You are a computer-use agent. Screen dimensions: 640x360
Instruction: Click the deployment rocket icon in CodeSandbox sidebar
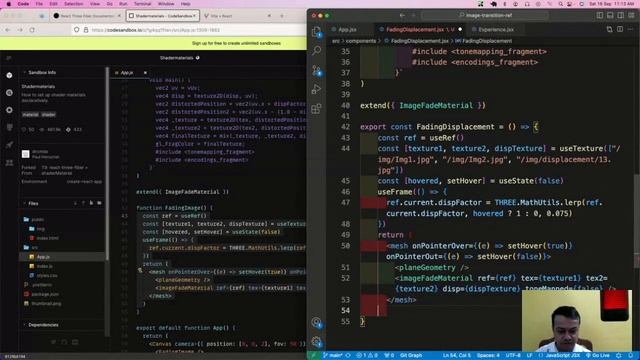(9, 145)
